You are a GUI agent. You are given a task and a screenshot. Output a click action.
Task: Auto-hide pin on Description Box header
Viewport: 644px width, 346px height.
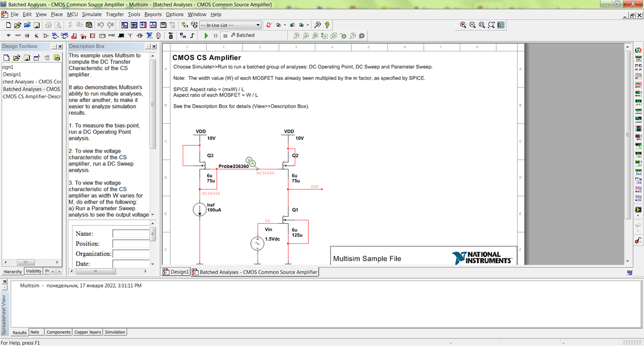point(147,46)
